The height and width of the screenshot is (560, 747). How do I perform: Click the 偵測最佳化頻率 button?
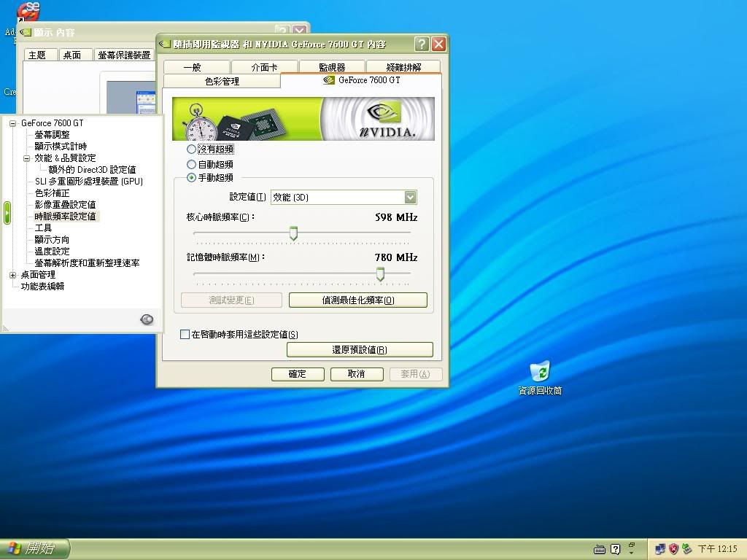357,300
